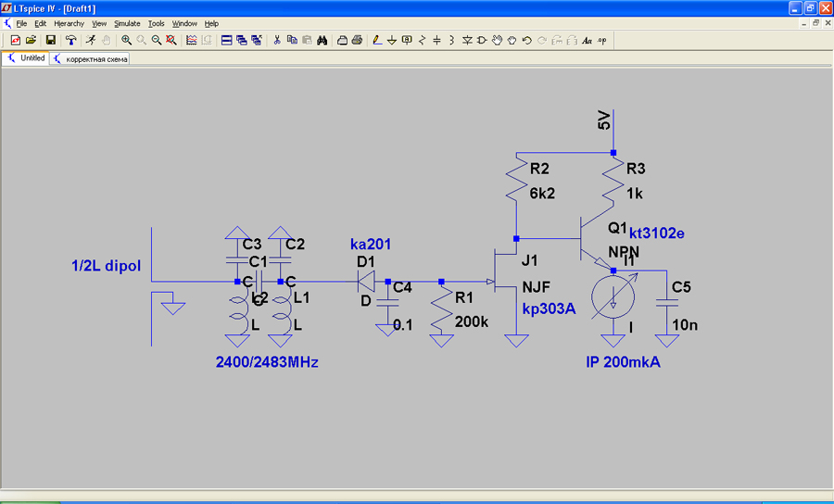Open the Window menu
Viewport: 834px width, 504px height.
(184, 23)
